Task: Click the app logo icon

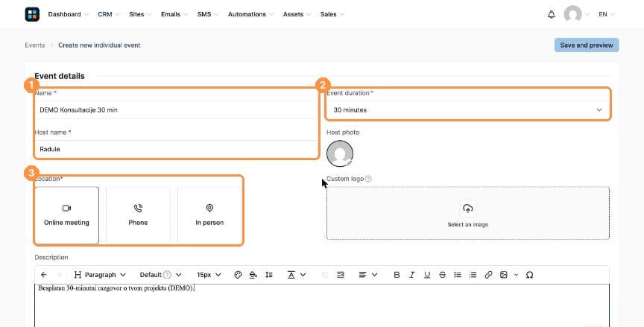Action: (32, 14)
